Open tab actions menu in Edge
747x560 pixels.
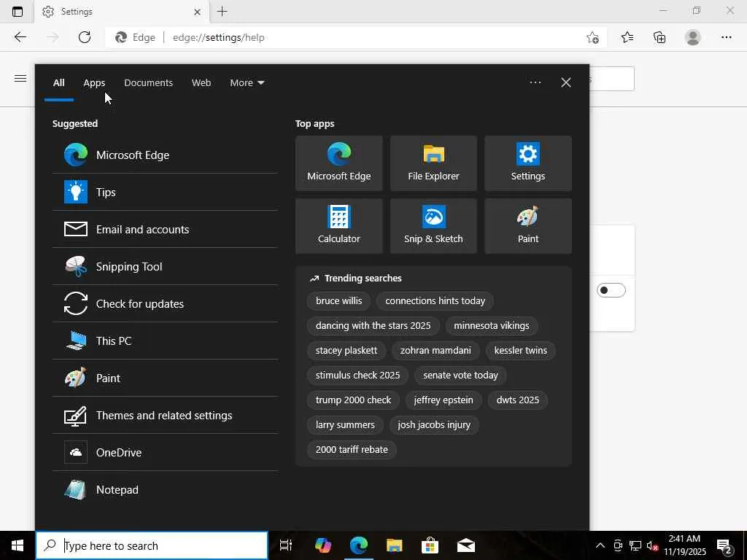[x=18, y=12]
